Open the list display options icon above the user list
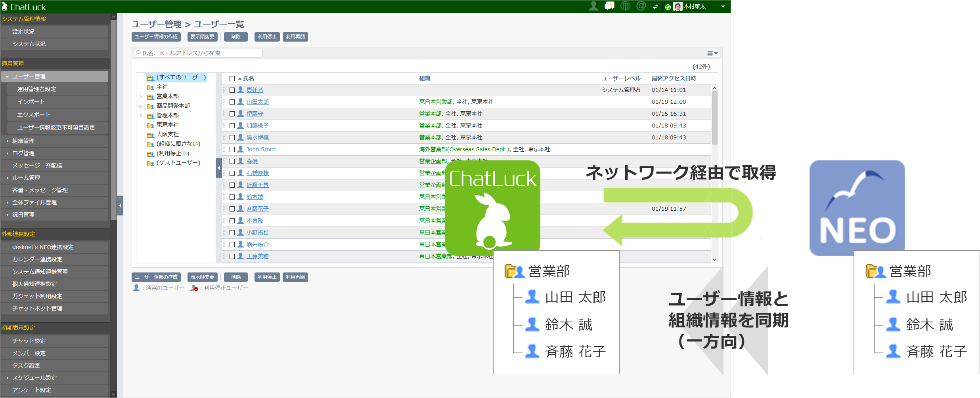 coord(712,53)
